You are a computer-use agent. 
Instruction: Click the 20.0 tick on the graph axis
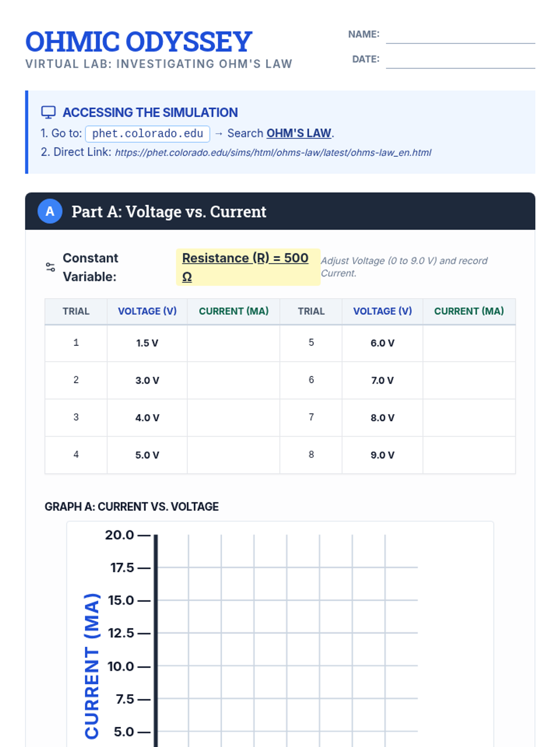[x=119, y=535]
